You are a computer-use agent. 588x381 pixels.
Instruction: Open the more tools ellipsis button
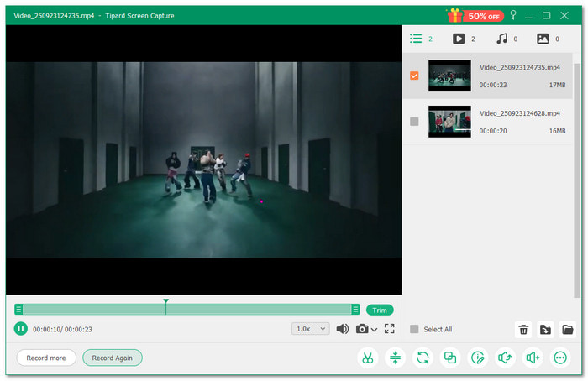tap(560, 358)
